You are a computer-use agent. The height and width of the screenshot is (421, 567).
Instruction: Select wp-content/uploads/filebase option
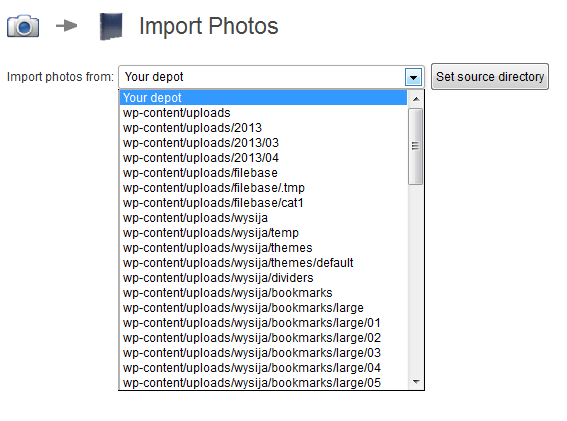pyautogui.click(x=263, y=173)
